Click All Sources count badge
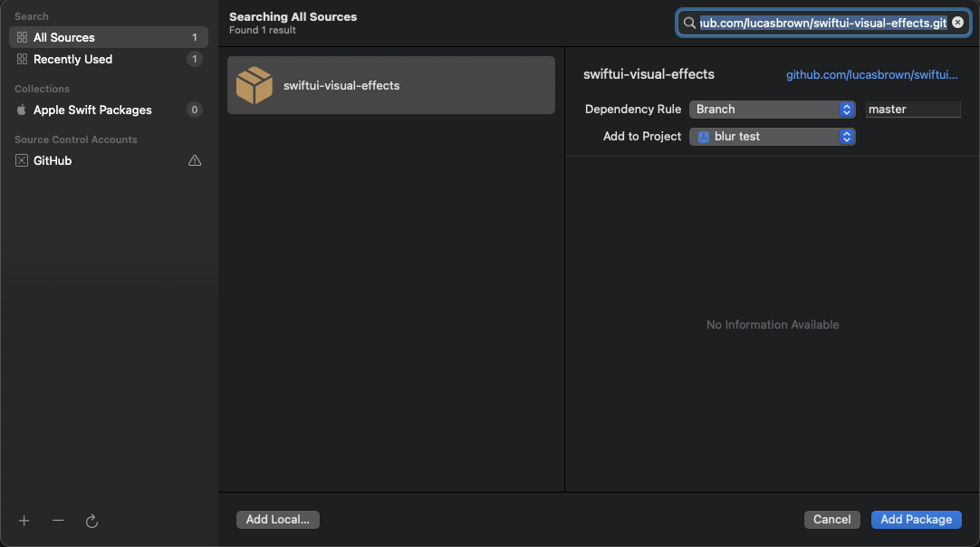The width and height of the screenshot is (980, 547). point(195,37)
